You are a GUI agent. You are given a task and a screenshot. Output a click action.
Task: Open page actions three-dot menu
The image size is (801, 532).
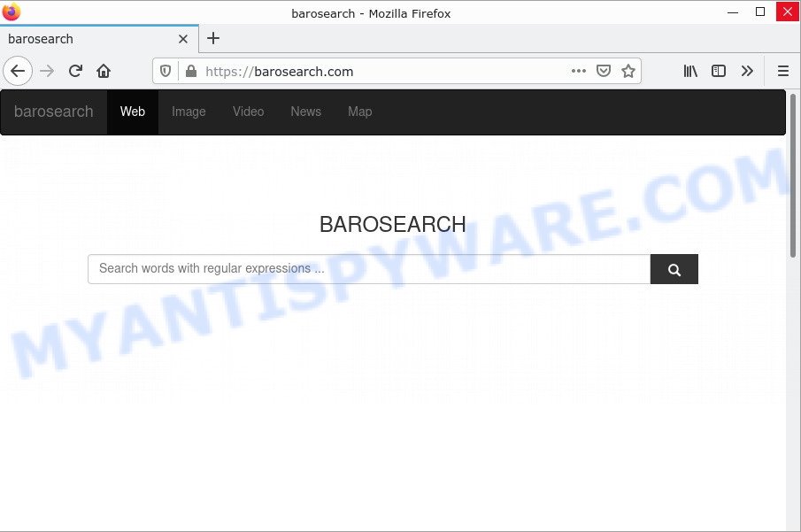point(578,71)
